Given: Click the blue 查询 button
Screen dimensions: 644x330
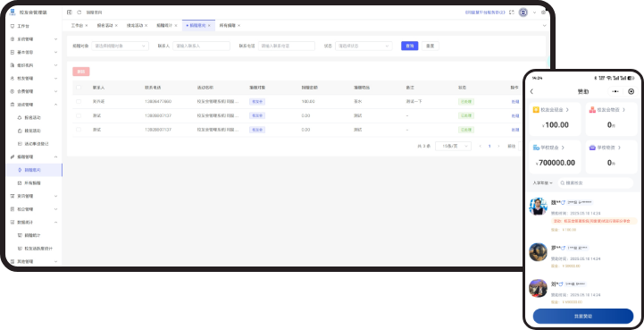Looking at the screenshot, I should point(409,47).
